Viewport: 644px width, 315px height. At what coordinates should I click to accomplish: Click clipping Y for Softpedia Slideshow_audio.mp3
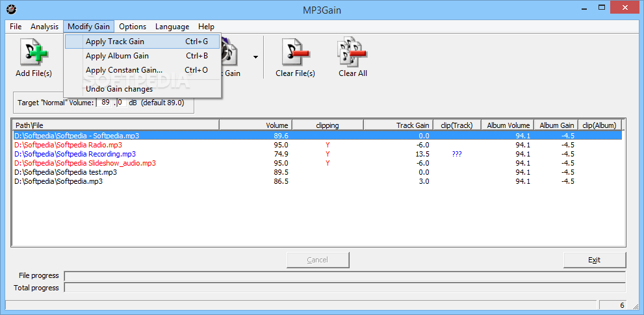point(328,163)
